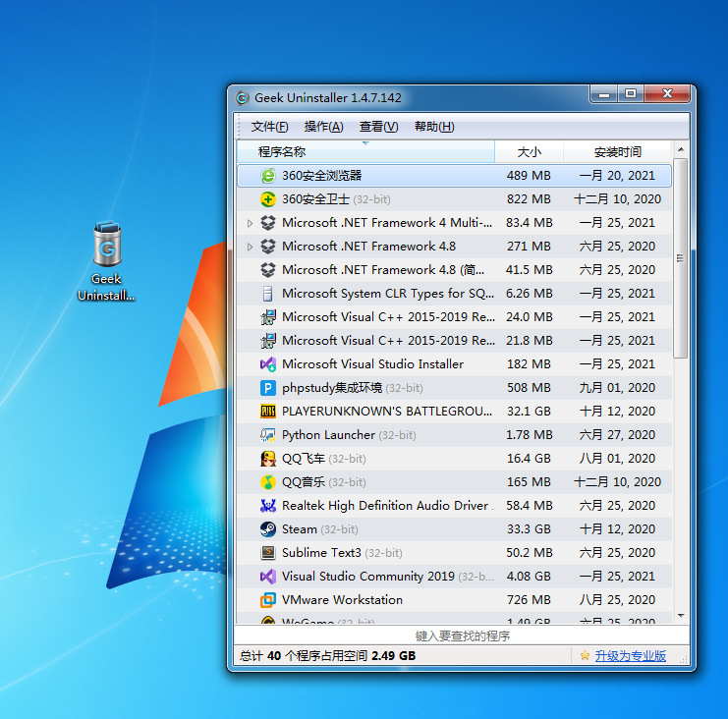Expand the Microsoft .NET Framework 4.8 row
The height and width of the screenshot is (719, 728).
(x=250, y=247)
